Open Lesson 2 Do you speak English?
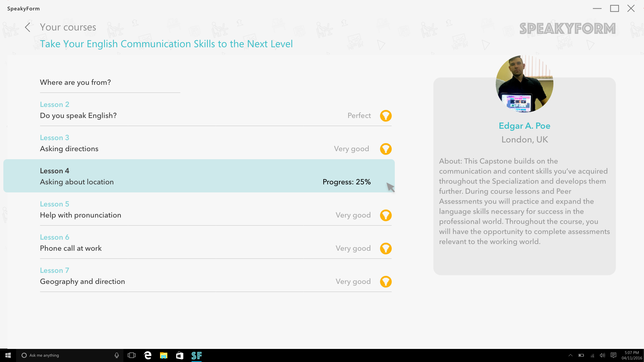Viewport: 644px width, 362px height. pyautogui.click(x=216, y=110)
